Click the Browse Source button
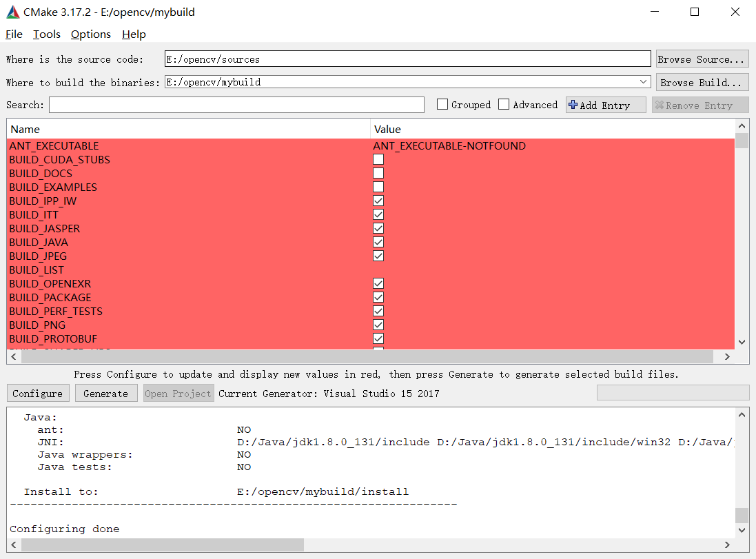 702,59
